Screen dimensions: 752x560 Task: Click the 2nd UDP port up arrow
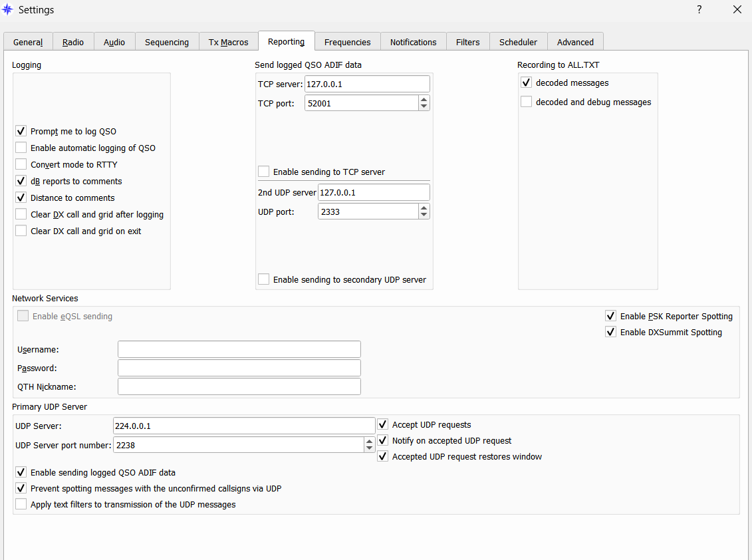coord(424,208)
